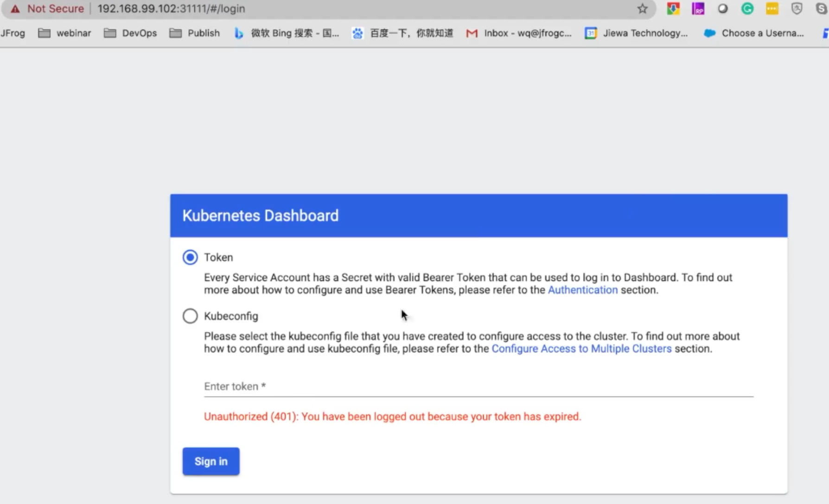
Task: Open the purple RP browser extension
Action: 698,9
